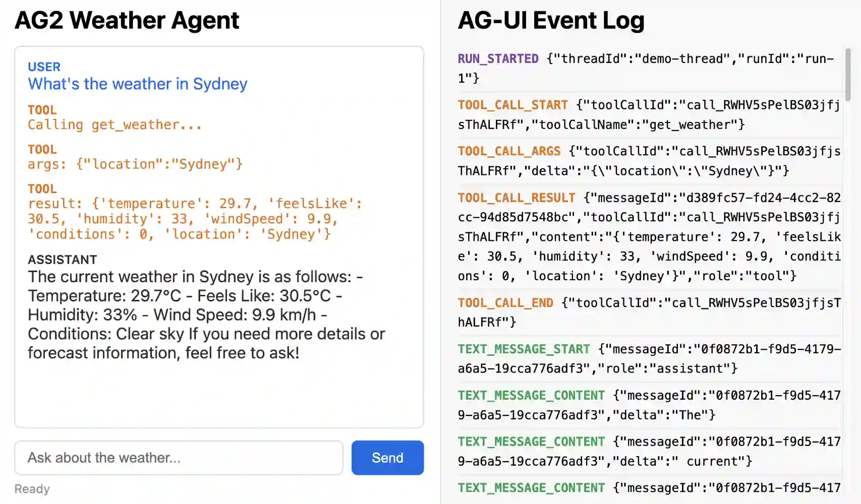
Task: Click the 'AG-UI Event Log' heading
Action: point(551,21)
